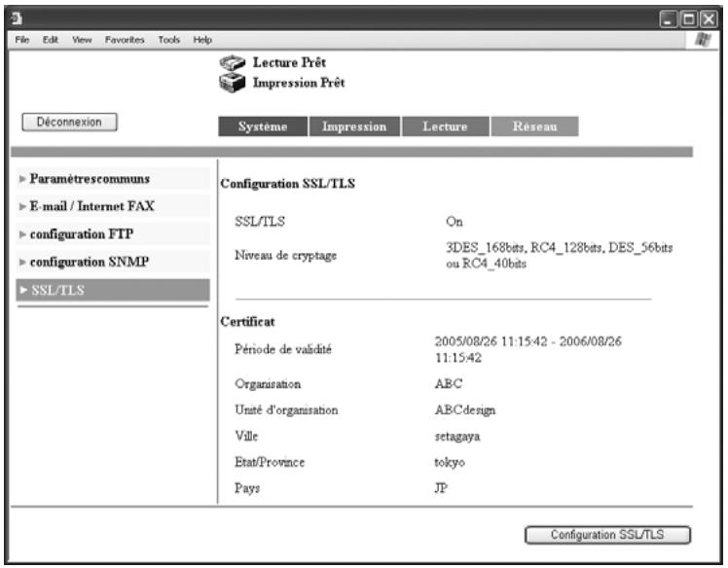Viewport: 728px width, 568px height.
Task: Close the browser window
Action: click(710, 19)
